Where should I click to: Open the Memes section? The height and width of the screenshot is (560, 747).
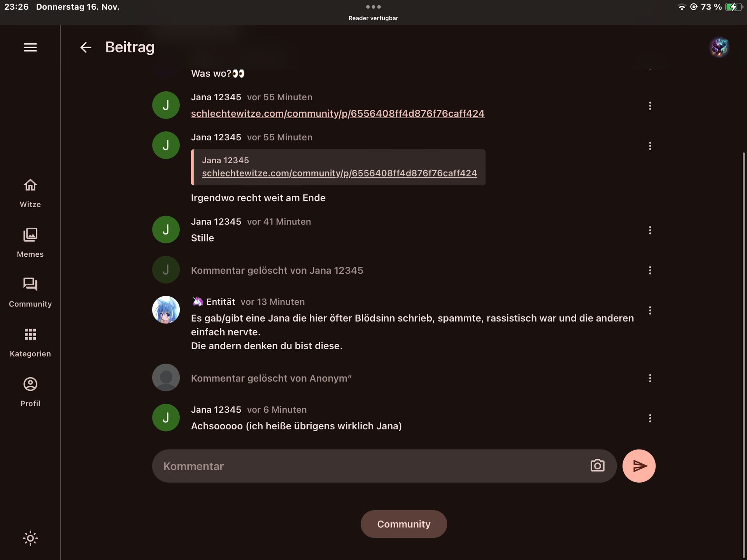30,243
